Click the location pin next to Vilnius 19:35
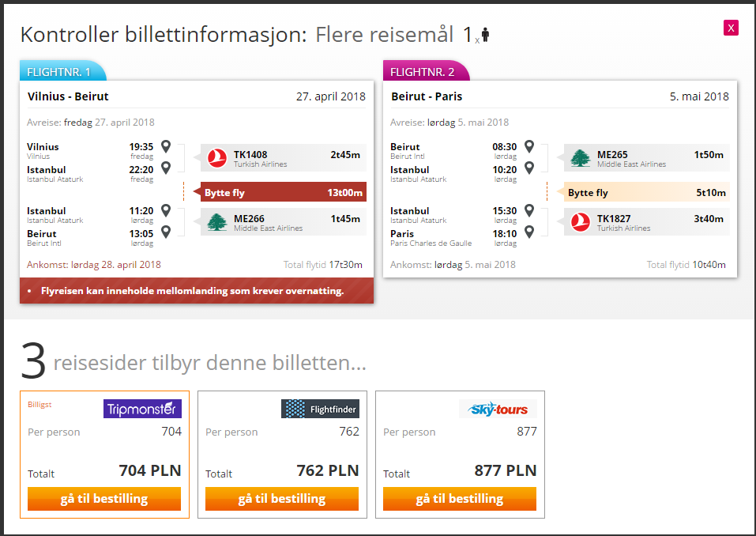Viewport: 756px width, 536px height. pos(166,146)
